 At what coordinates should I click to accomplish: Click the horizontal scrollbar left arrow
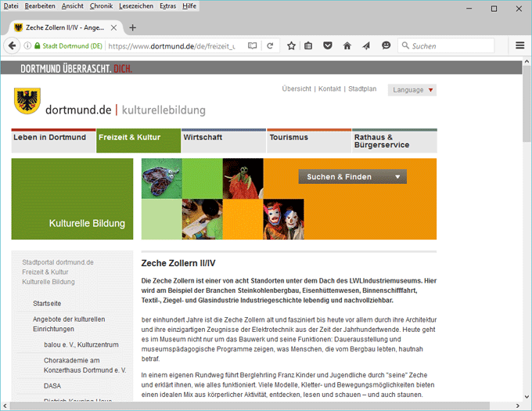coord(5,406)
